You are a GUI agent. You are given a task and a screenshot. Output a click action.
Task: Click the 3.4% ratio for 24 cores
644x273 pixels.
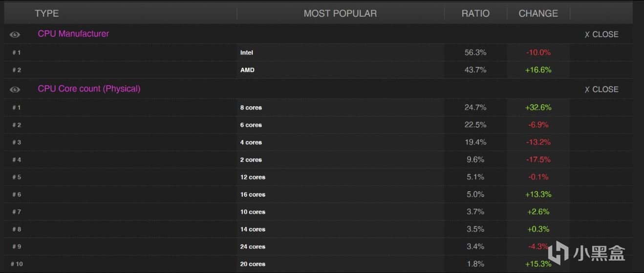[x=475, y=247]
